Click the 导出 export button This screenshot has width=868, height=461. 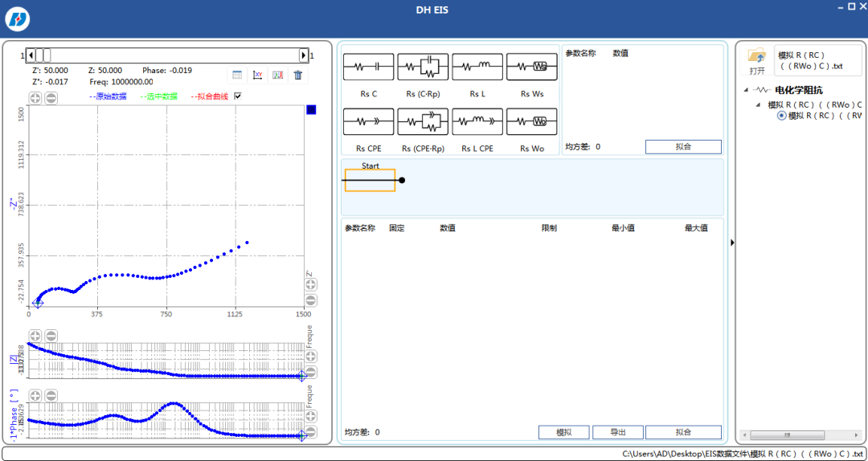point(618,432)
